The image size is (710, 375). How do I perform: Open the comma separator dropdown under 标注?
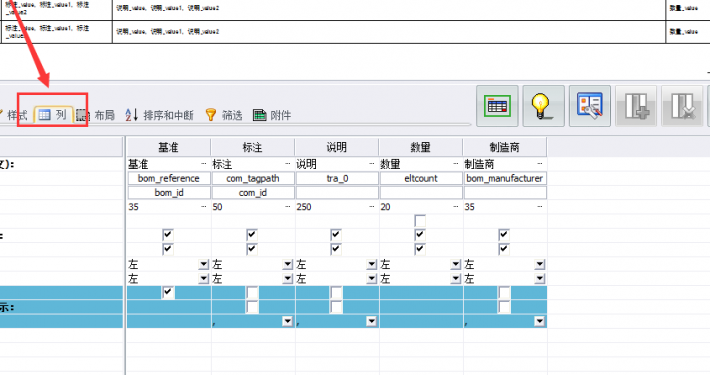(287, 321)
